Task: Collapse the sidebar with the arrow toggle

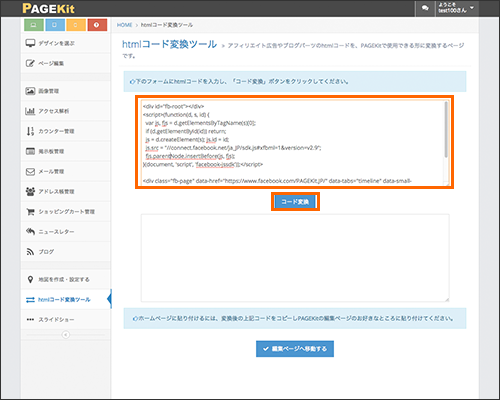Action: (x=66, y=334)
